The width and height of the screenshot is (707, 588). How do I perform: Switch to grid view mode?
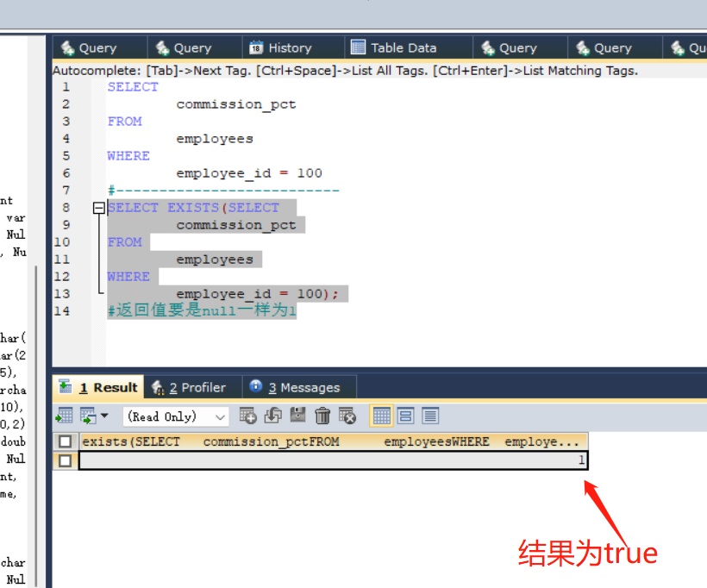click(x=381, y=416)
